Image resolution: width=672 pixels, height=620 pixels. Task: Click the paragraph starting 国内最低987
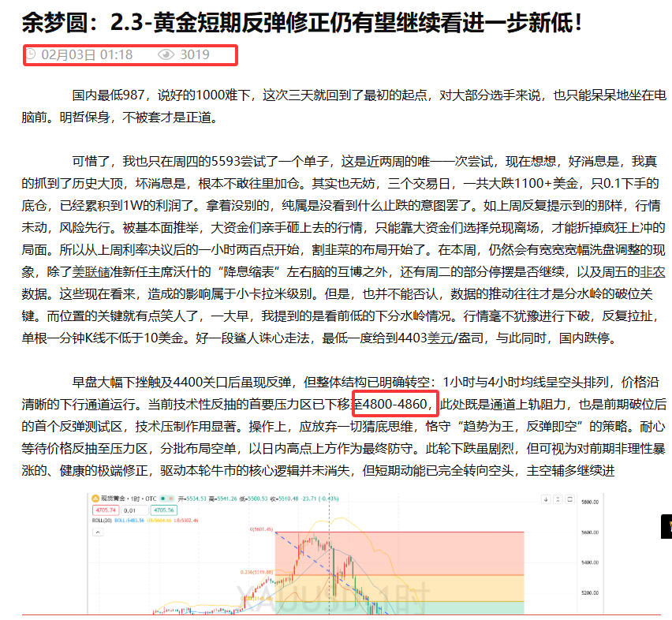click(344, 106)
